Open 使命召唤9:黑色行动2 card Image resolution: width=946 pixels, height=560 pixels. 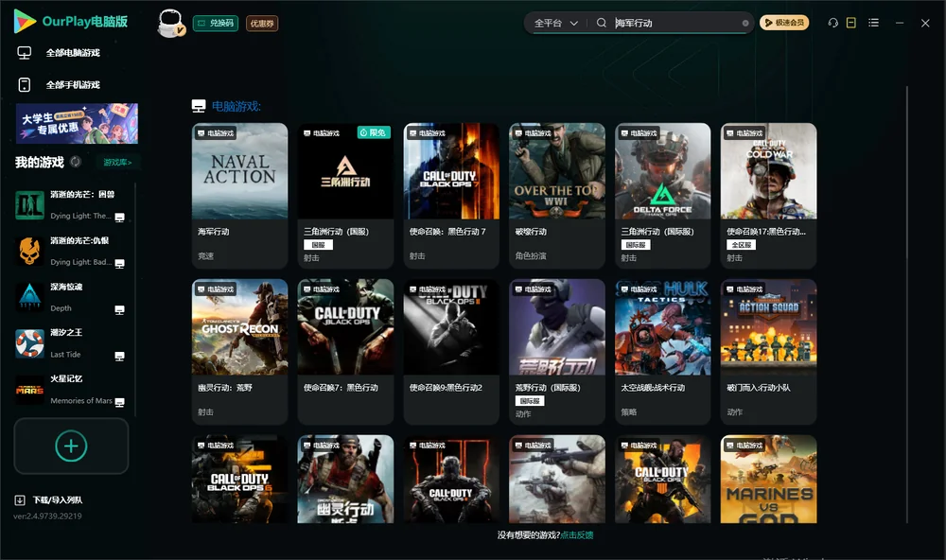(451, 351)
